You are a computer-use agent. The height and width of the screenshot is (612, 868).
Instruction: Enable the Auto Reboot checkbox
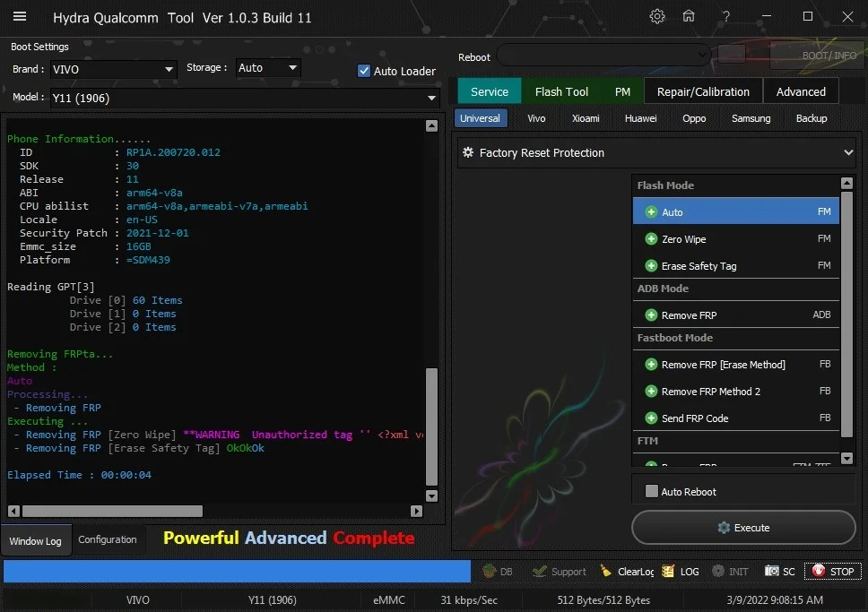[x=652, y=492]
